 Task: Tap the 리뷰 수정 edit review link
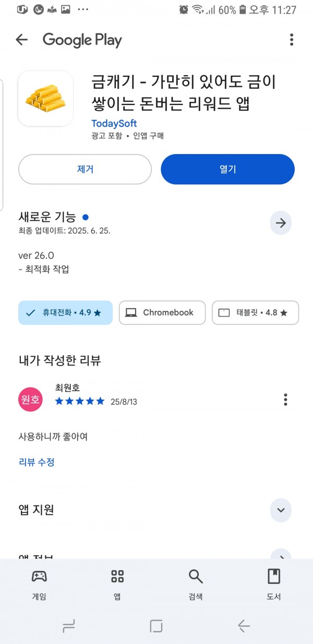pos(37,462)
